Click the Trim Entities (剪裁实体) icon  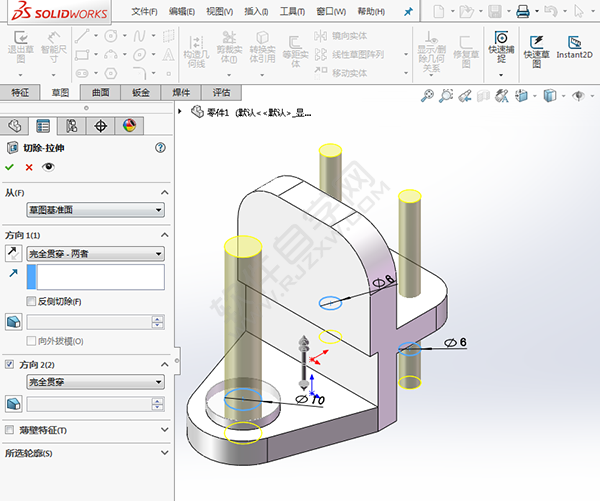click(229, 37)
